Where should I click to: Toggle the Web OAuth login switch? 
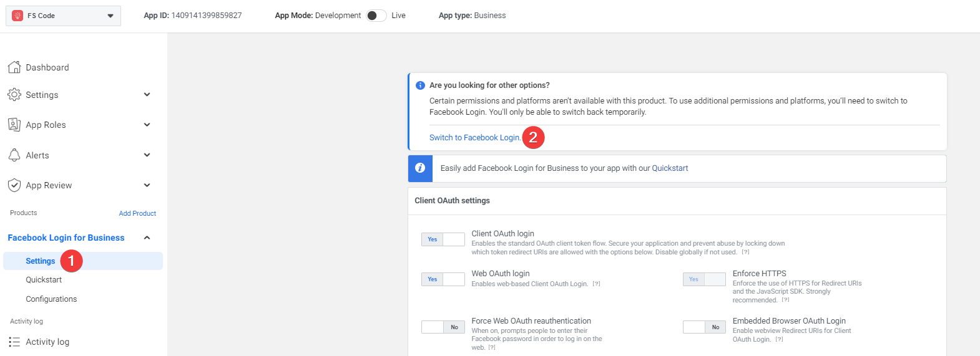click(x=443, y=279)
